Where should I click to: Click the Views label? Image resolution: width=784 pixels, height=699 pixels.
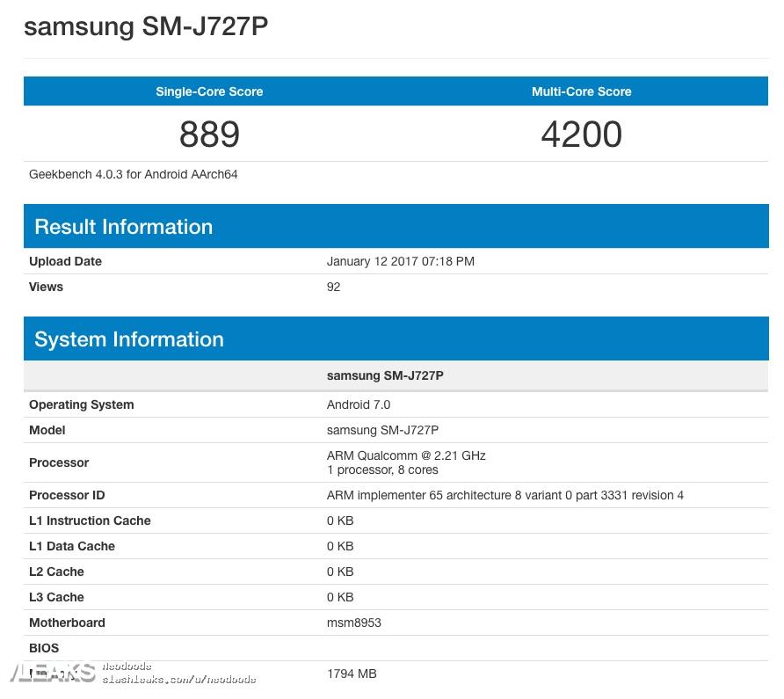(x=46, y=287)
